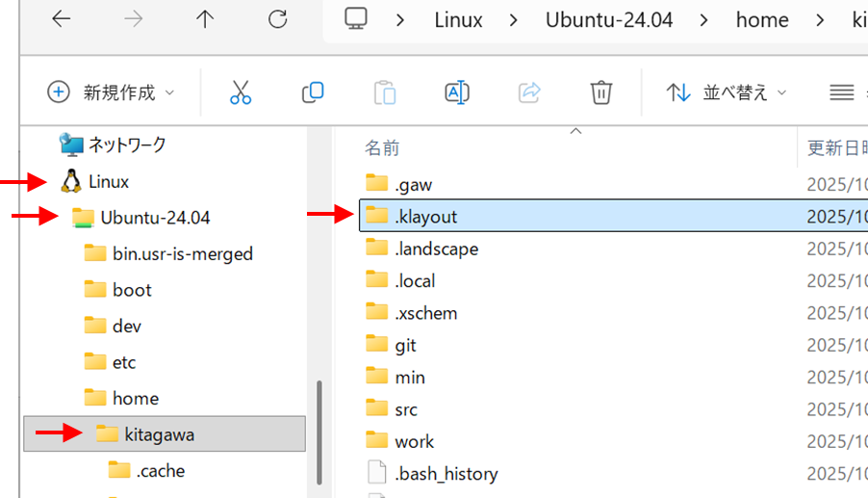Refresh the current folder view

(277, 19)
